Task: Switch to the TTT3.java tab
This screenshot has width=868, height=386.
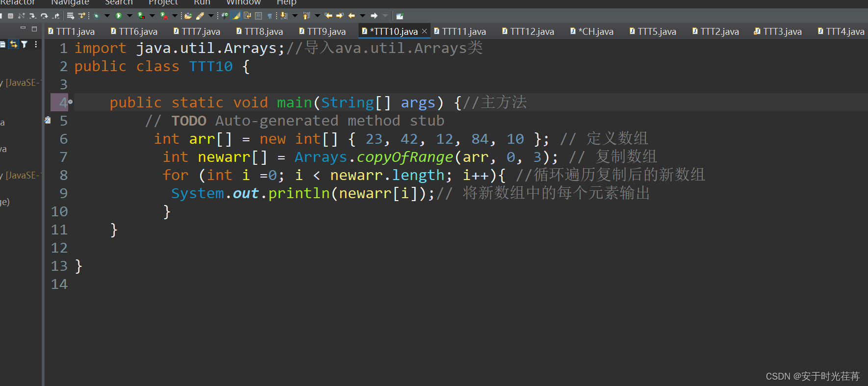Action: tap(778, 31)
